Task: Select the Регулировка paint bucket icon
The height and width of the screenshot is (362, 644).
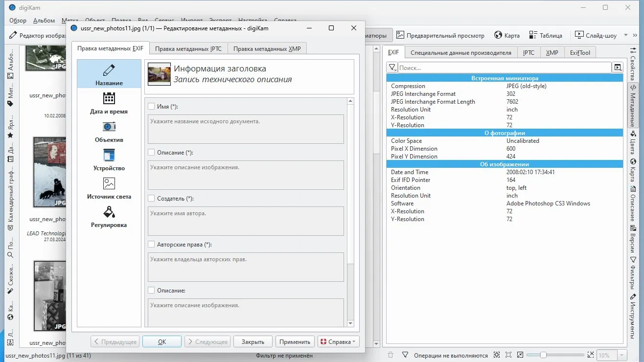Action: click(x=109, y=212)
